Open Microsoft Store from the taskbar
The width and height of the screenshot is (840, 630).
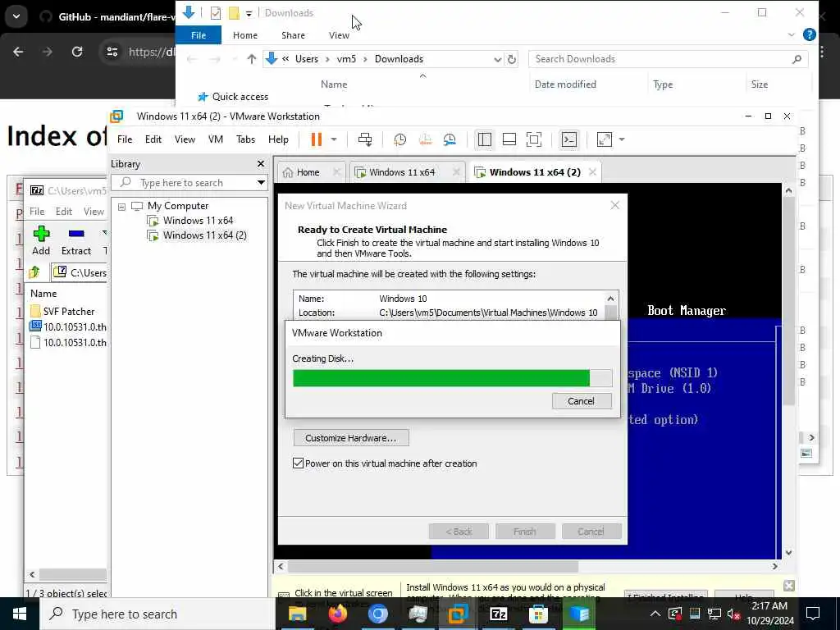tap(538, 614)
